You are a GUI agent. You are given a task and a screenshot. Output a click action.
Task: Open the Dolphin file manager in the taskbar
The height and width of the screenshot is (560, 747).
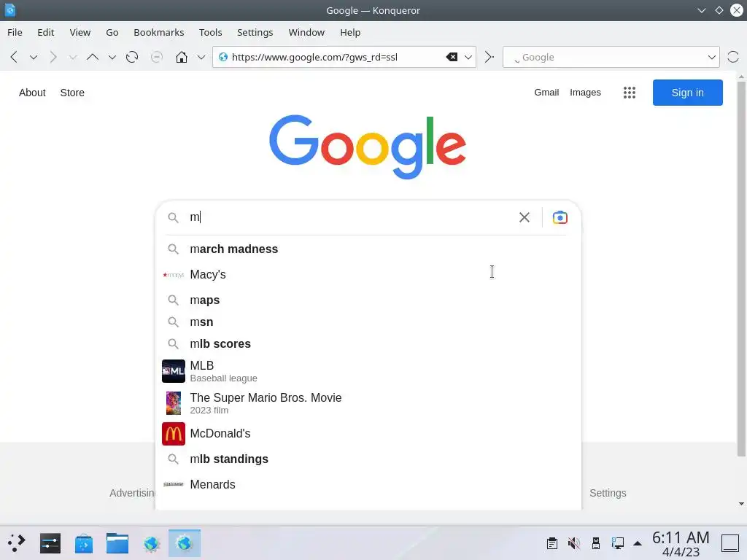tap(117, 543)
